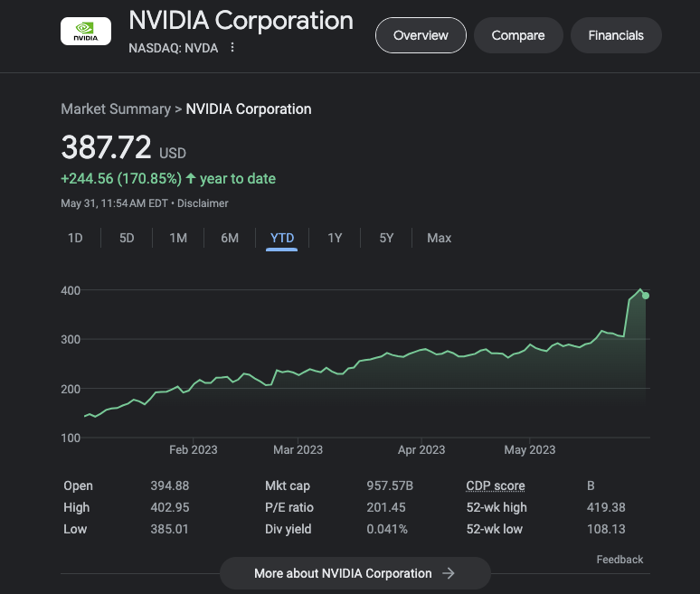
Task: Open the Financials tab
Action: [x=616, y=35]
